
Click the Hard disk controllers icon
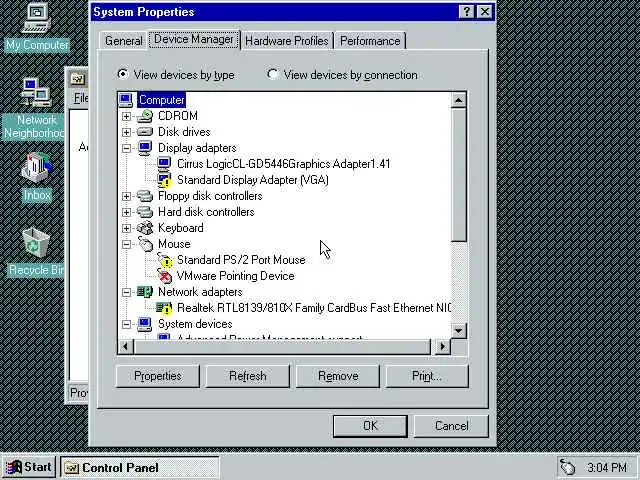click(x=144, y=212)
